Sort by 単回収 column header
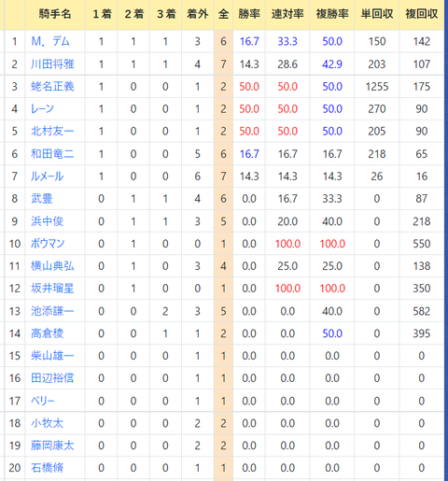The width and height of the screenshot is (448, 481). tap(377, 14)
